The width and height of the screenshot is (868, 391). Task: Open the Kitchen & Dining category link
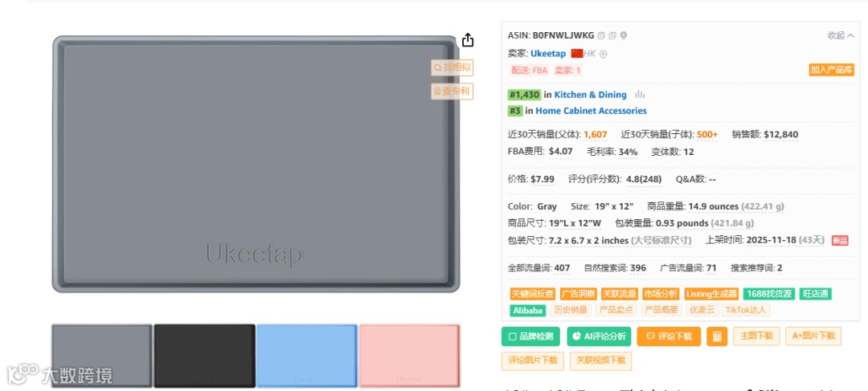pyautogui.click(x=590, y=95)
